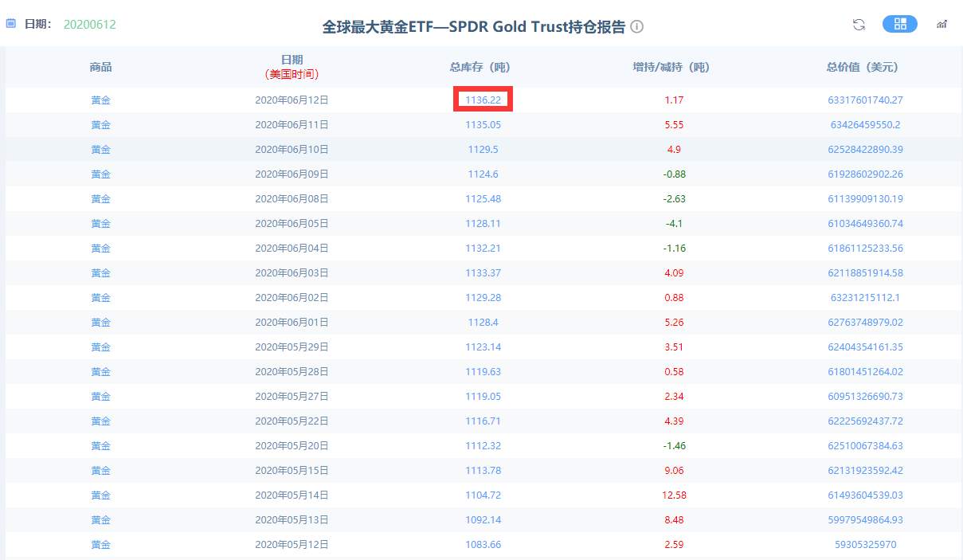The width and height of the screenshot is (963, 560).
Task: Click holdings value 1124.6
Action: point(483,174)
